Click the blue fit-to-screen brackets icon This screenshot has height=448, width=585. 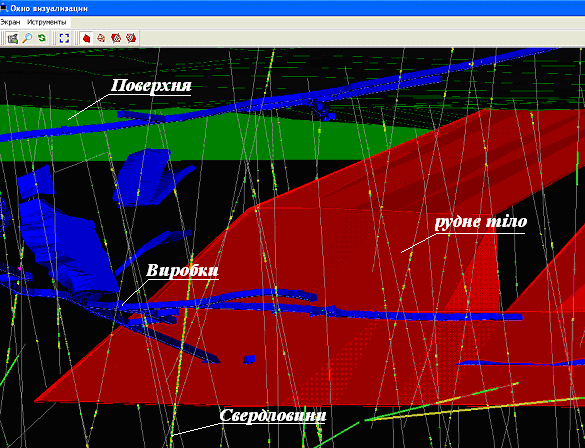point(64,38)
